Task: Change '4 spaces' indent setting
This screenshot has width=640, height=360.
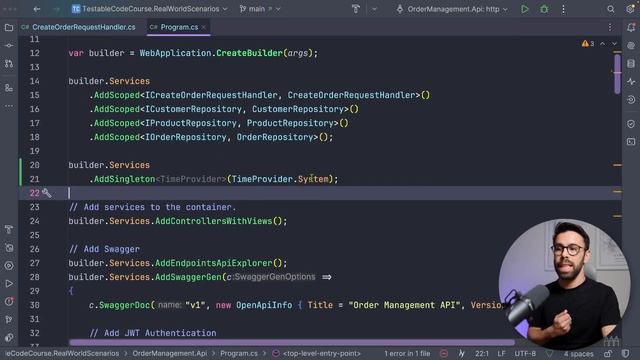Action: 578,353
